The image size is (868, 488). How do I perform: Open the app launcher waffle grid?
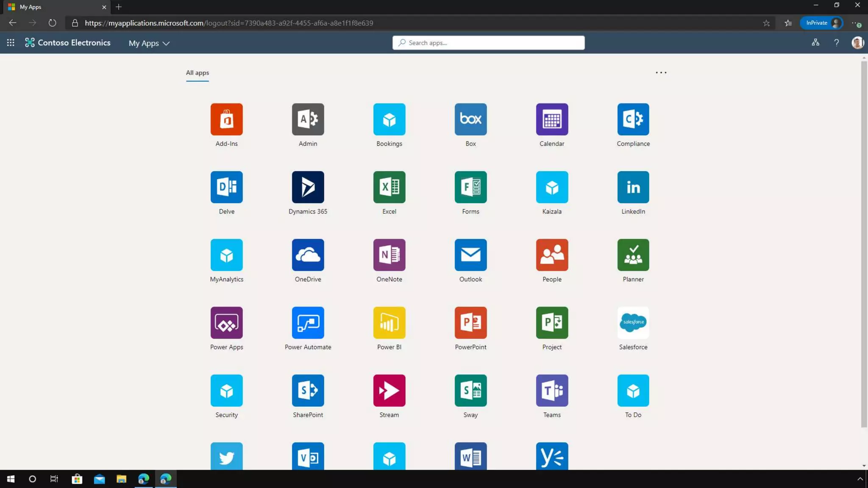tap(11, 43)
